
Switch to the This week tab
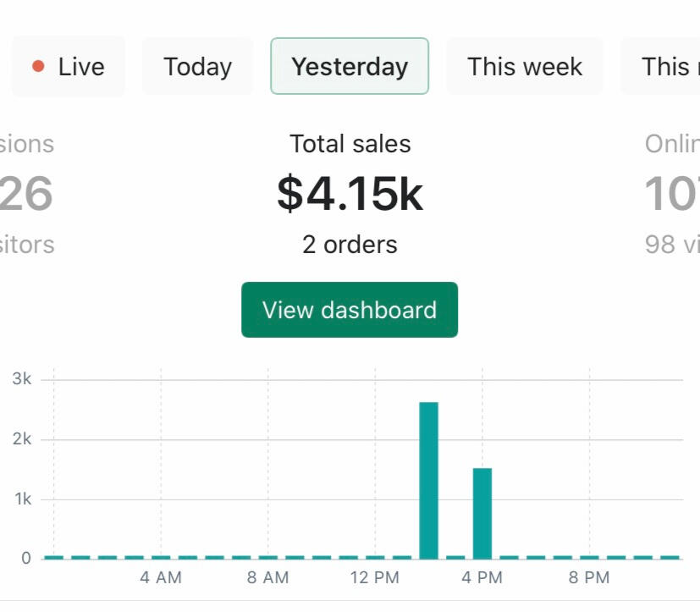click(525, 66)
